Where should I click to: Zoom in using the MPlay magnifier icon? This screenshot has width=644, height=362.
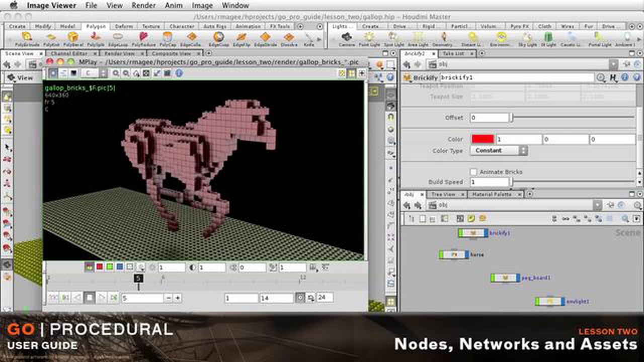(116, 73)
